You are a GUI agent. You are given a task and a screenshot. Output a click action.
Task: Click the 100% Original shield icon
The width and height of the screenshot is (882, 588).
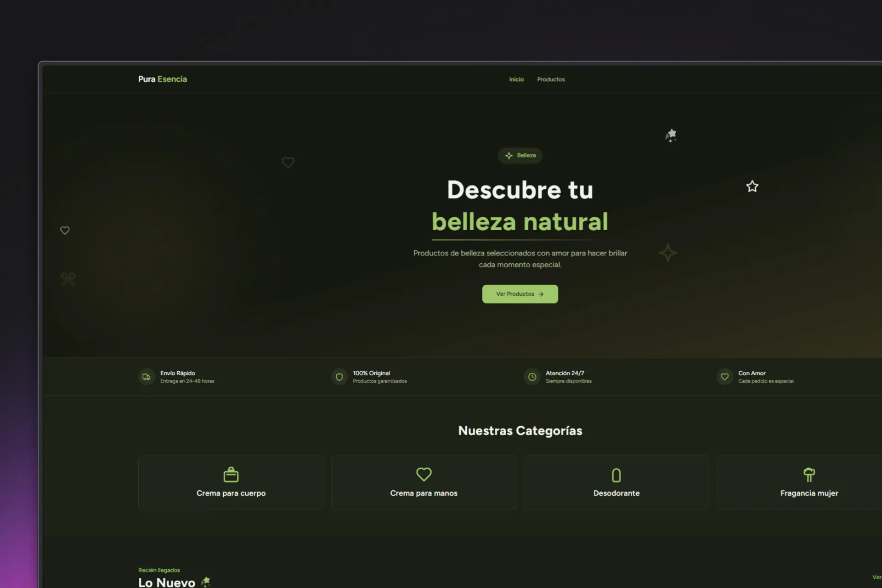(x=339, y=377)
